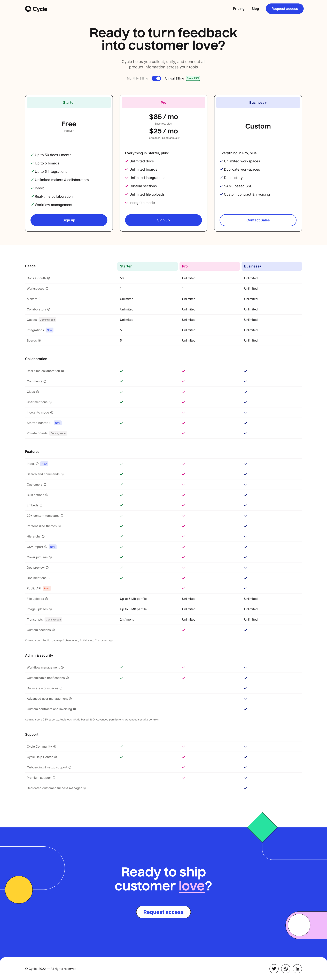The height and width of the screenshot is (980, 327).
Task: Click the Save 25% badge
Action: (193, 78)
